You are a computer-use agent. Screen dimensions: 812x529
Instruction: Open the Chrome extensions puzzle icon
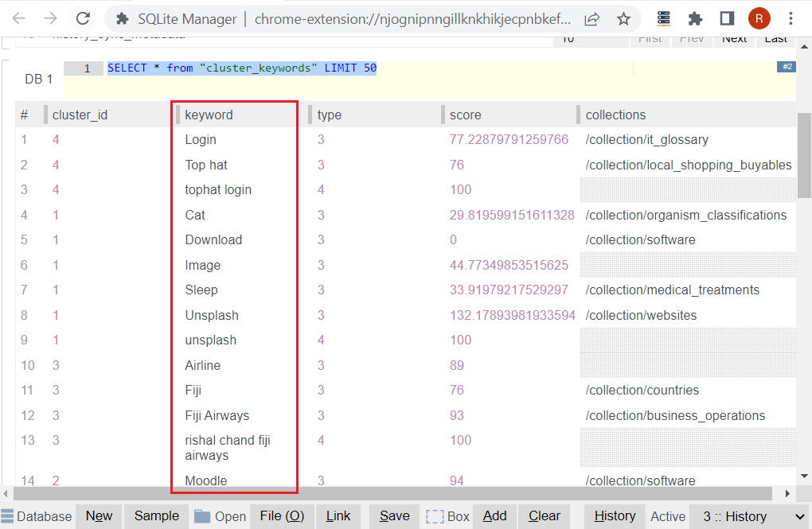coord(695,18)
